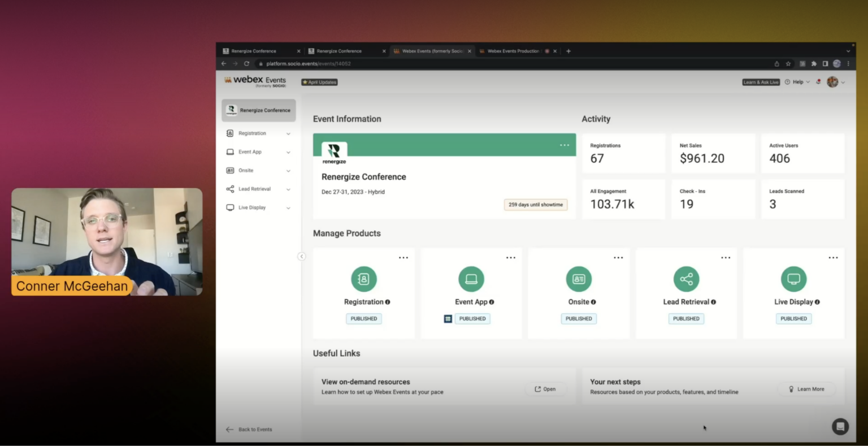Click the Onsite badge icon
868x446 pixels.
(579, 279)
